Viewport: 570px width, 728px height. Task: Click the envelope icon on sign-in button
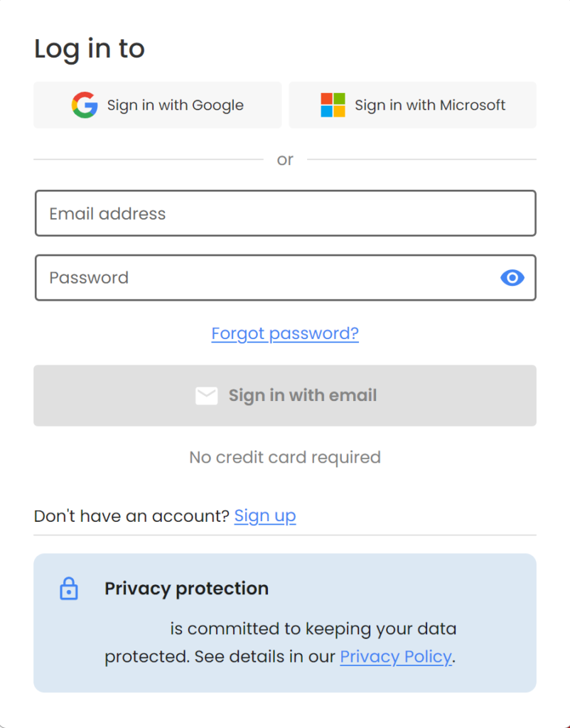point(206,396)
